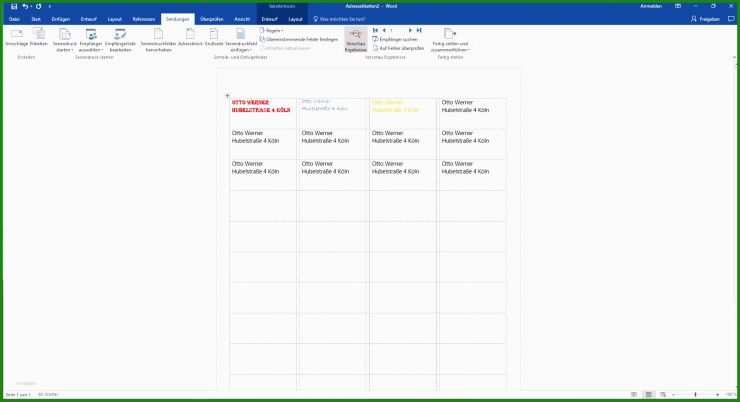Switch to the Einfügen tab
This screenshot has width=740, height=402.
coord(60,18)
